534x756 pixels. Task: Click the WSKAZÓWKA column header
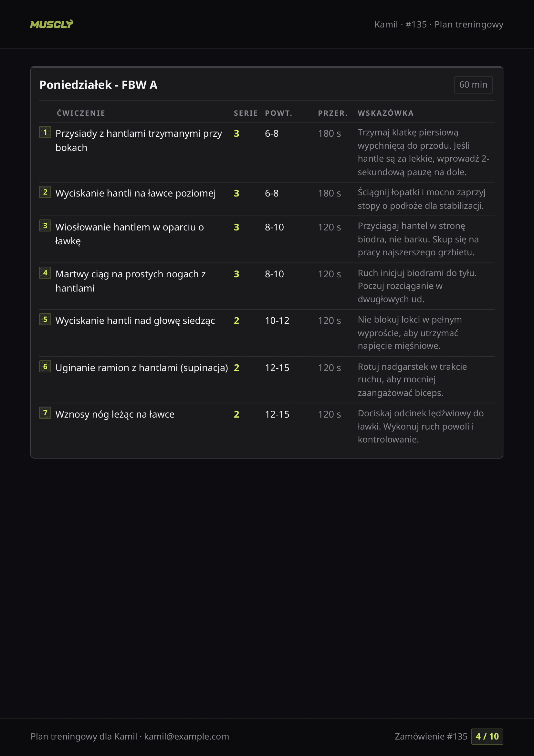tap(386, 113)
